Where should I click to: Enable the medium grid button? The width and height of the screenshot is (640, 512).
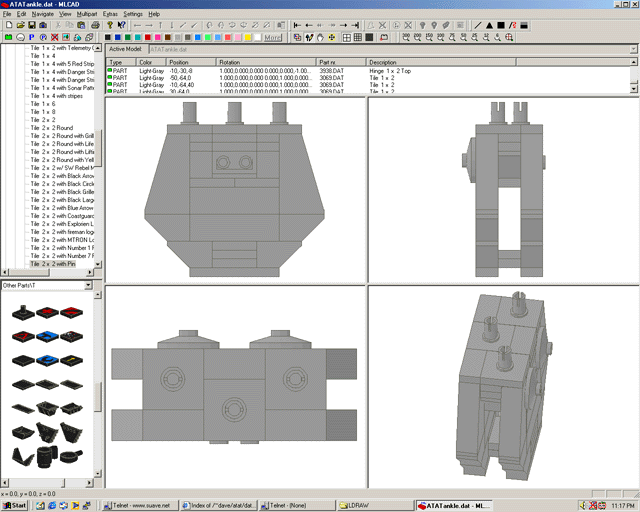(x=358, y=38)
